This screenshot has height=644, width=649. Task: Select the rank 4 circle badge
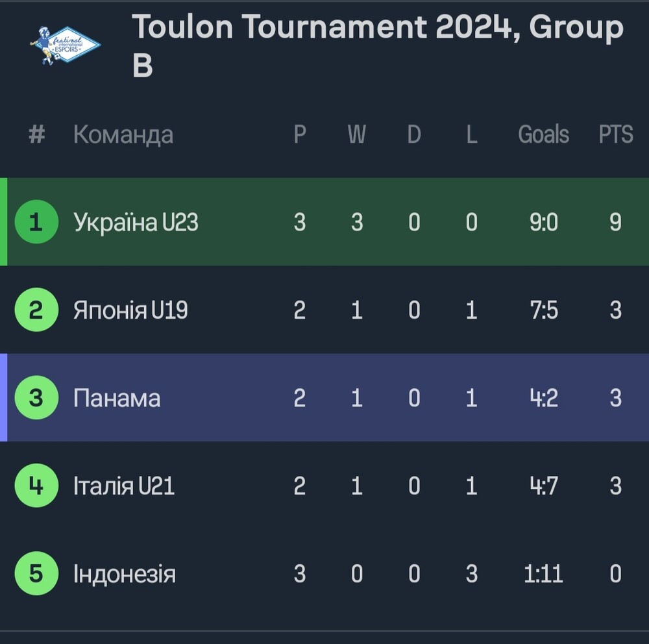pos(36,485)
